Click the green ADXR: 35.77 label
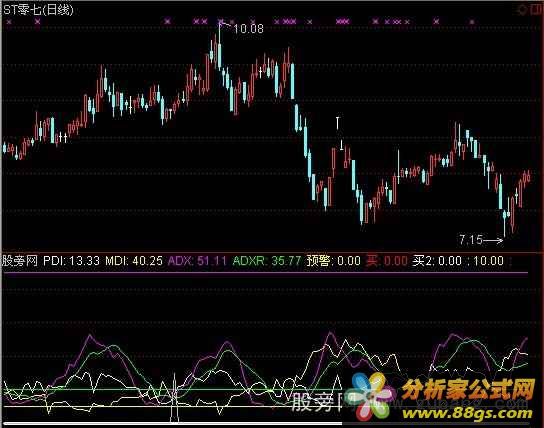This screenshot has width=544, height=428. [266, 260]
